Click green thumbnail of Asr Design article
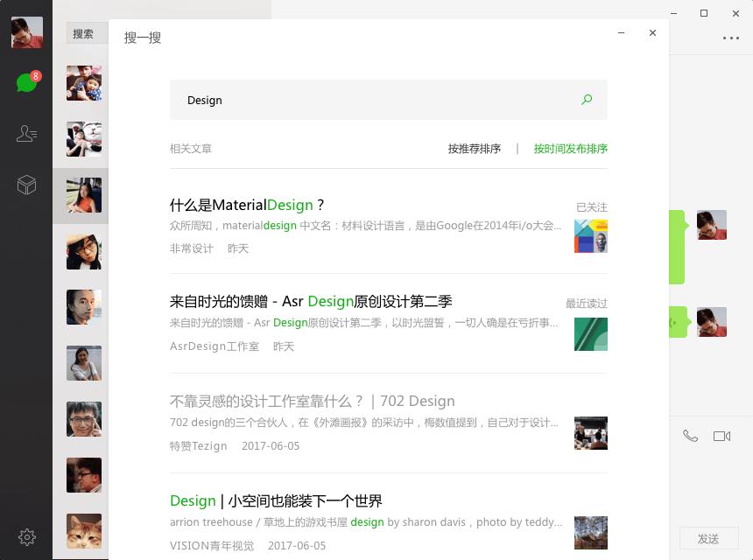Image resolution: width=753 pixels, height=560 pixels. pyautogui.click(x=591, y=334)
